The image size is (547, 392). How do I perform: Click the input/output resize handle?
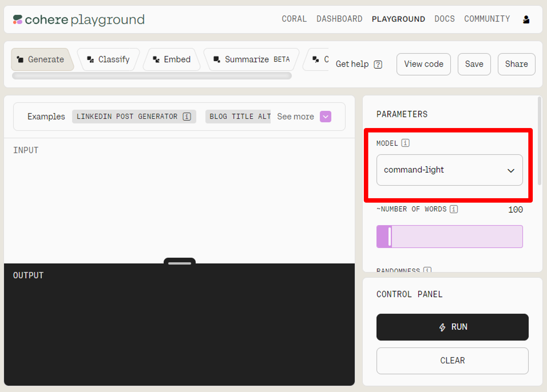[180, 262]
